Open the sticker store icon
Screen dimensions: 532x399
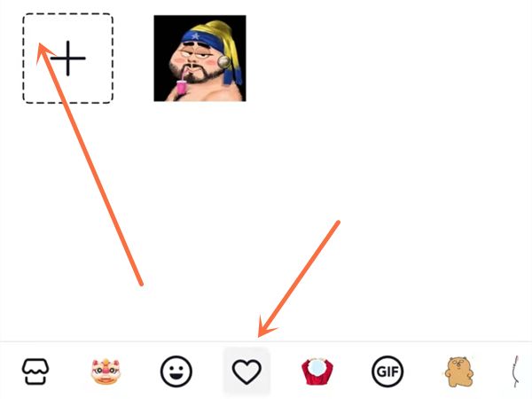click(x=35, y=372)
